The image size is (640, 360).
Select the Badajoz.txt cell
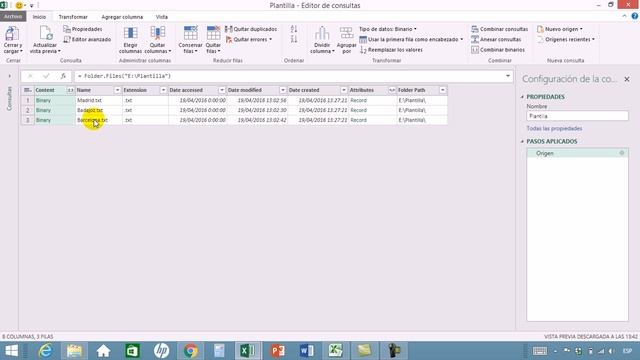click(99, 110)
